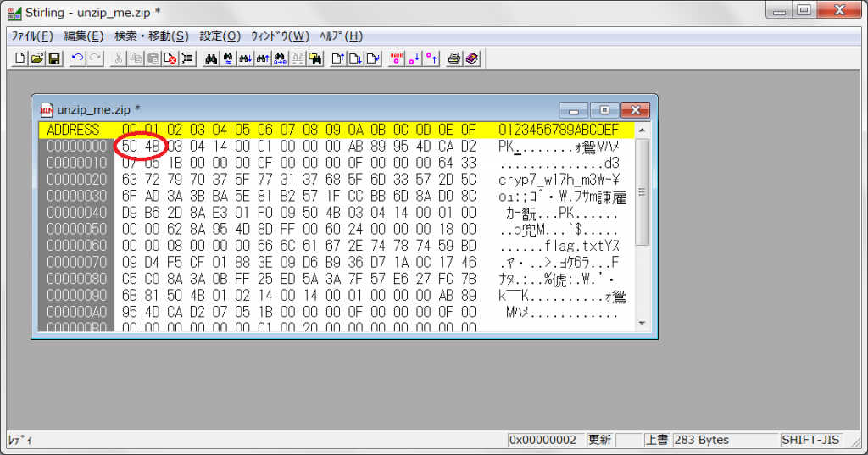Screen dimensions: 868x455
Task: Toggle the 上書 overwrite mode in status bar
Action: coord(656,440)
